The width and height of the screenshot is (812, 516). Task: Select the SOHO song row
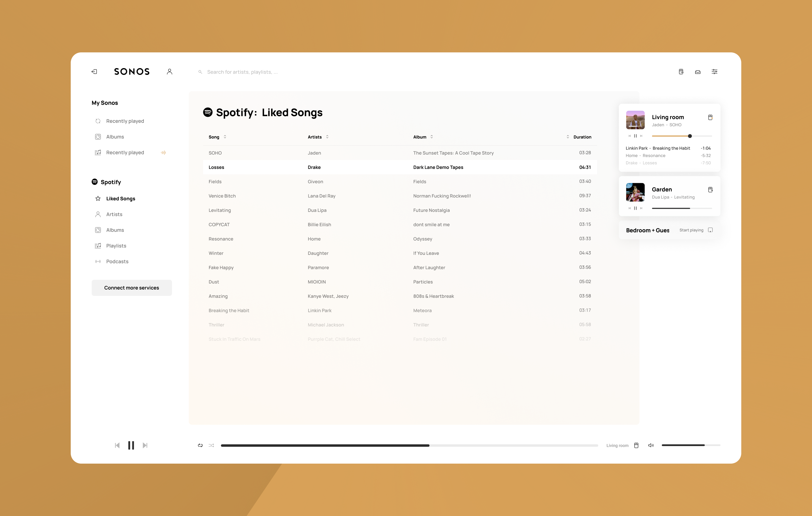400,153
